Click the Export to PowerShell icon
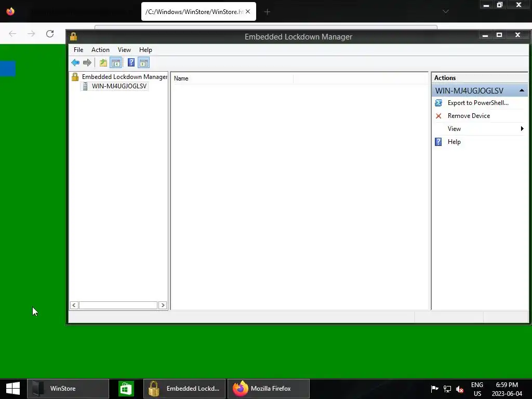Screen dimensions: 532x399 point(438,103)
